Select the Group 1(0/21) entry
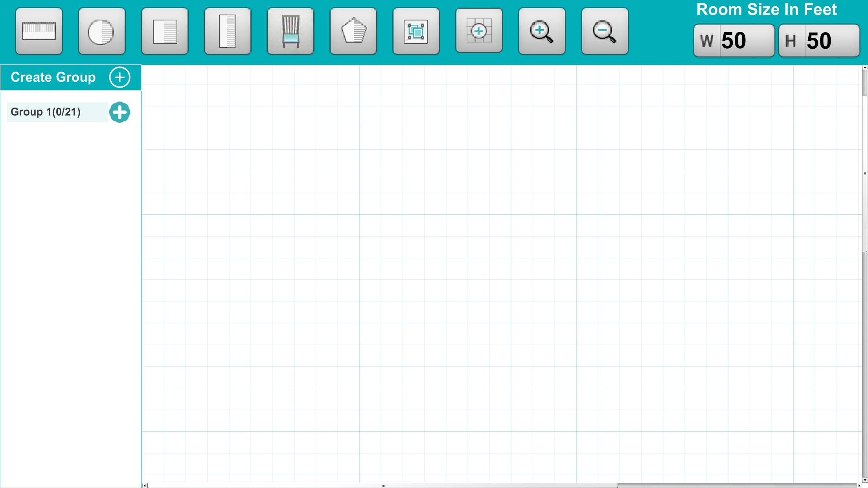Screen dimensions: 868x488 pyautogui.click(x=57, y=112)
